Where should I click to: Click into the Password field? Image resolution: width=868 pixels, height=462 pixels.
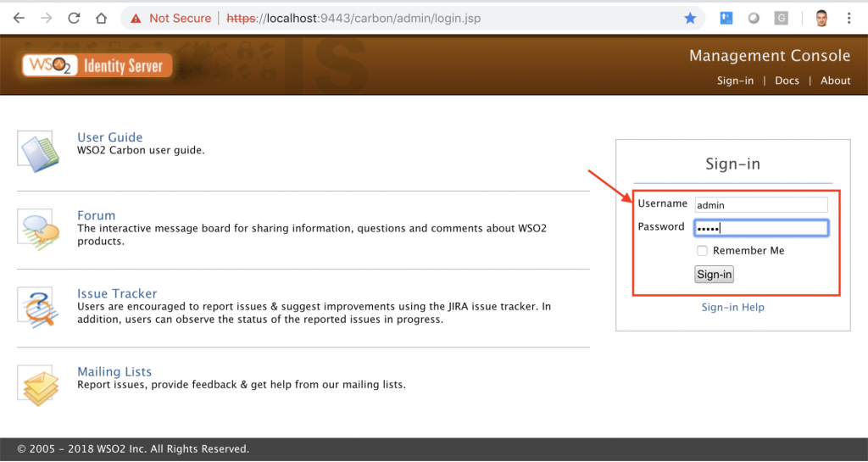coord(760,228)
